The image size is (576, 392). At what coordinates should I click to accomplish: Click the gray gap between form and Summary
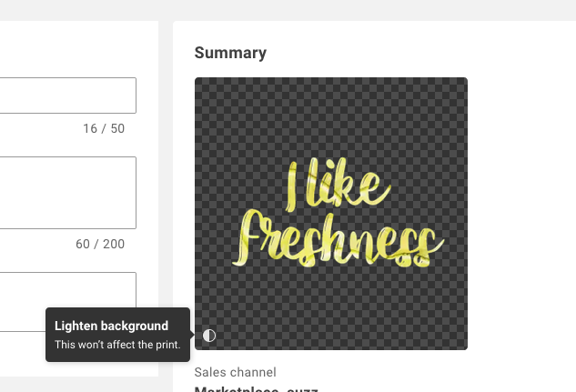[x=166, y=182]
